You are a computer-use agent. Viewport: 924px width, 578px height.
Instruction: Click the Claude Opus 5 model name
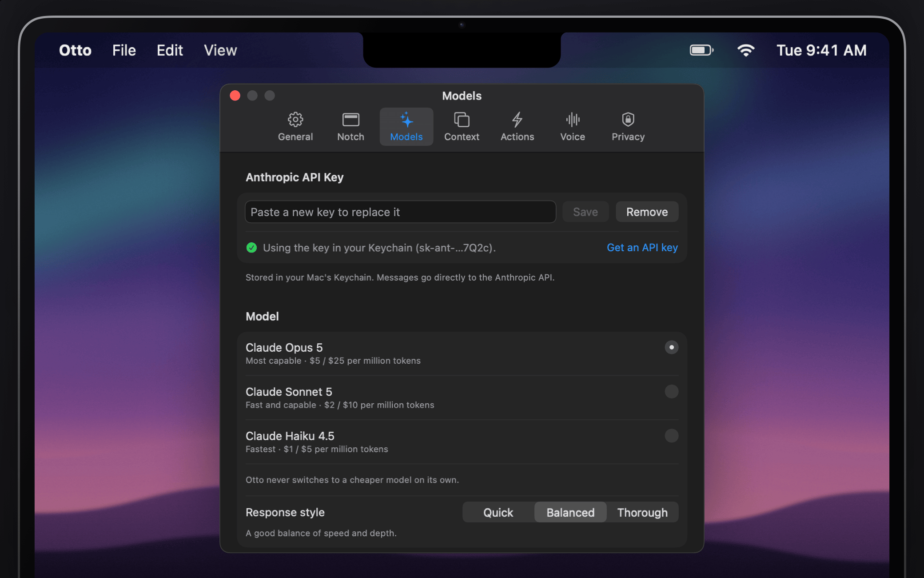(x=284, y=347)
